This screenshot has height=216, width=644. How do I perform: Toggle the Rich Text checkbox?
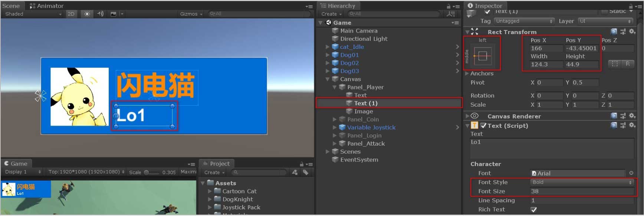pyautogui.click(x=534, y=210)
